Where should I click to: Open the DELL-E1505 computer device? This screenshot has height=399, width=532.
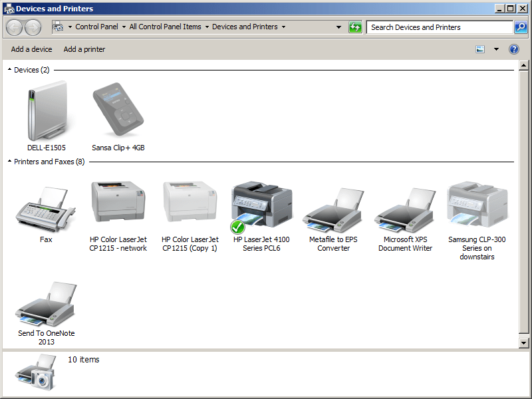(x=46, y=110)
